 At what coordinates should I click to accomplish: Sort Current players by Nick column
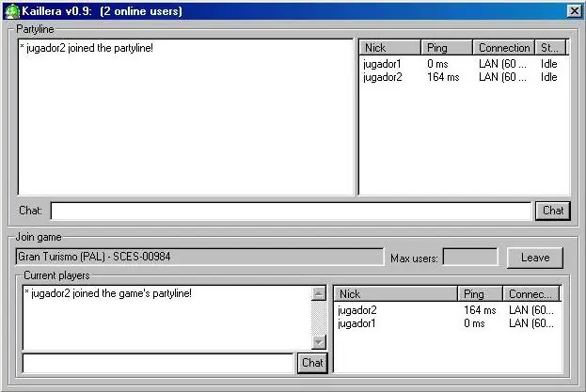(395, 294)
